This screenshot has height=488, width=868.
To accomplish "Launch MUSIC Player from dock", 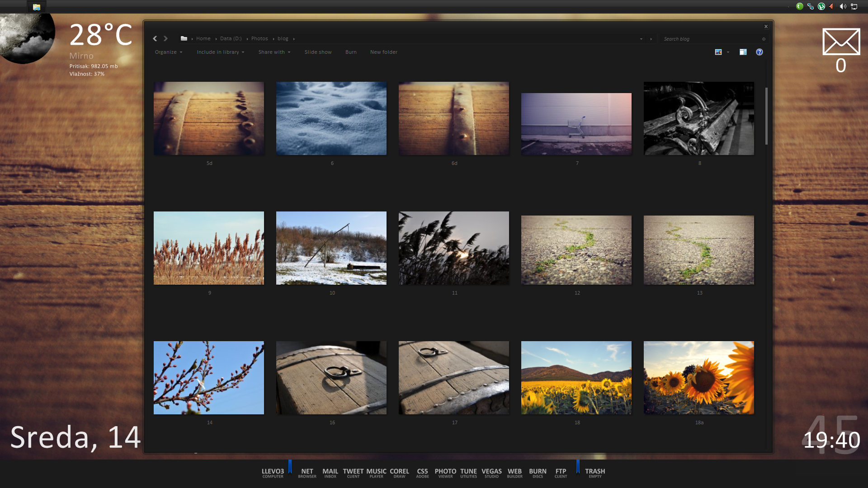I will pos(376,473).
